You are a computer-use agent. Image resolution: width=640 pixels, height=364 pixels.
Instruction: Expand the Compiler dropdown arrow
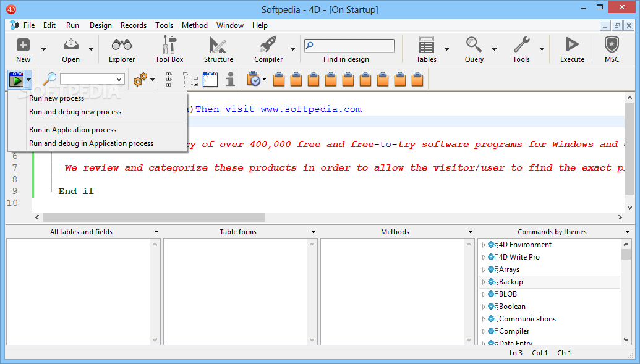point(292,49)
